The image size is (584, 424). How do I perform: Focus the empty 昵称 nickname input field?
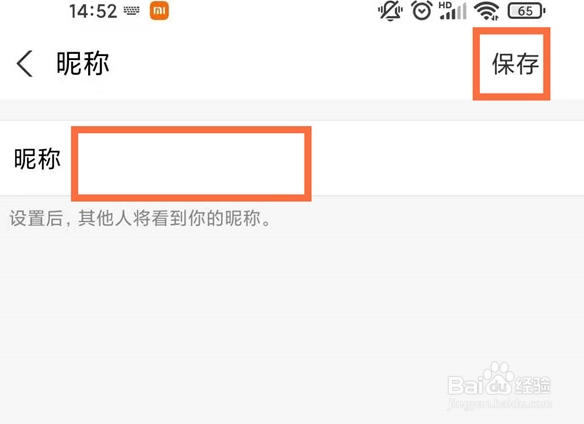point(191,164)
